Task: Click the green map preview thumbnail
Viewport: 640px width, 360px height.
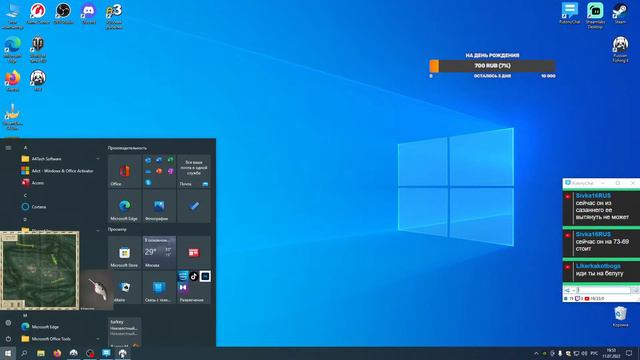Action: (x=40, y=270)
